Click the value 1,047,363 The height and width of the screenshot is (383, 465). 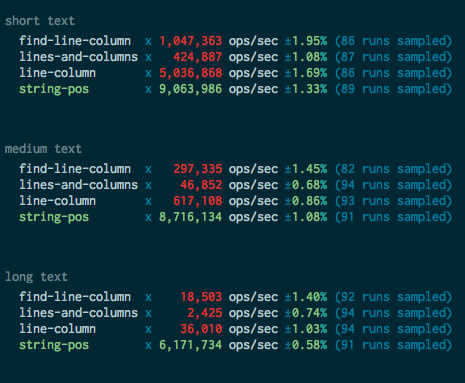[191, 41]
